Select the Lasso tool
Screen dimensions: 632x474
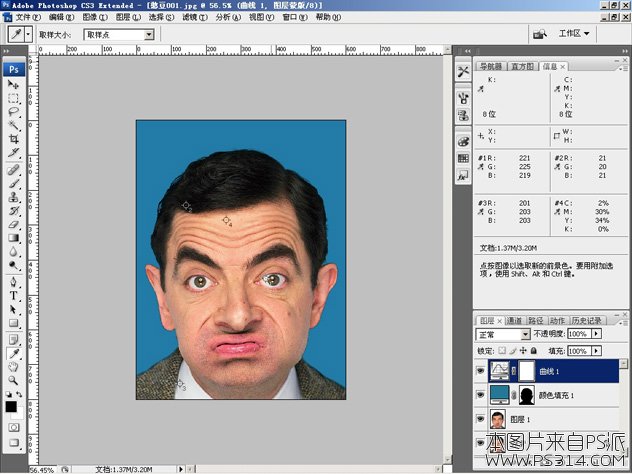[13, 112]
